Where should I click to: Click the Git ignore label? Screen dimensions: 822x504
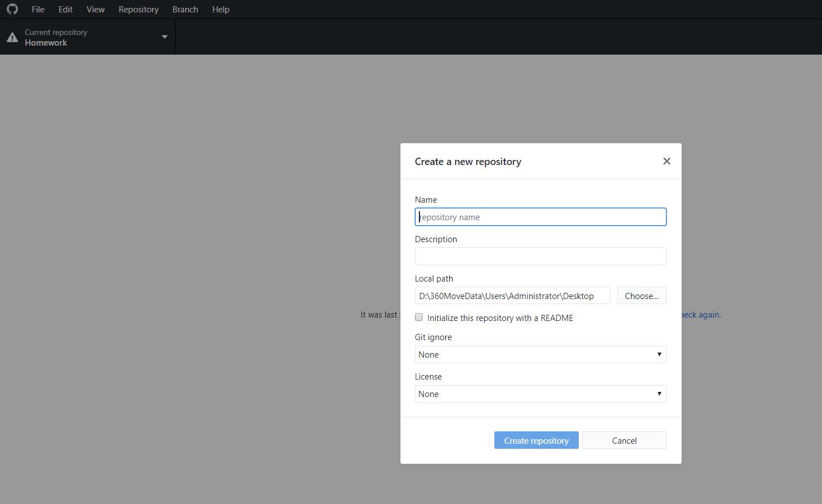[x=433, y=337]
